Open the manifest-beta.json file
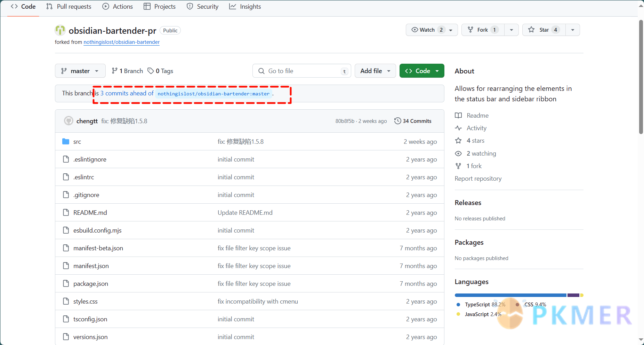644x345 pixels. pos(98,248)
